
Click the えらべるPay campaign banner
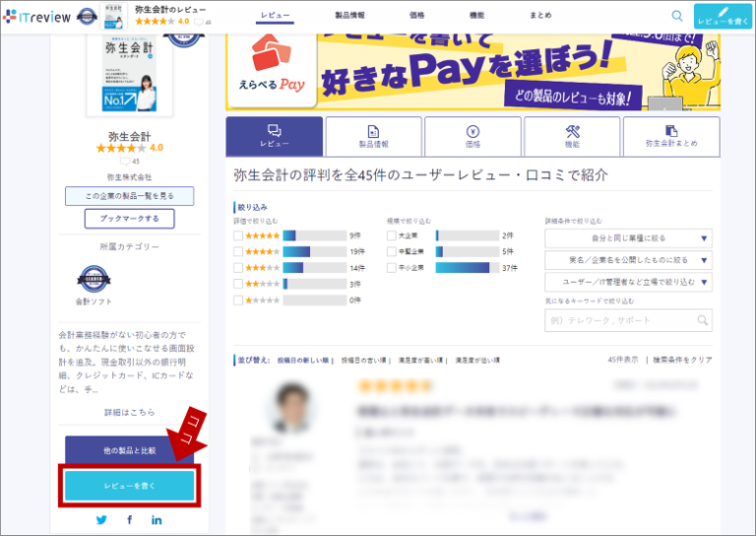pos(472,72)
